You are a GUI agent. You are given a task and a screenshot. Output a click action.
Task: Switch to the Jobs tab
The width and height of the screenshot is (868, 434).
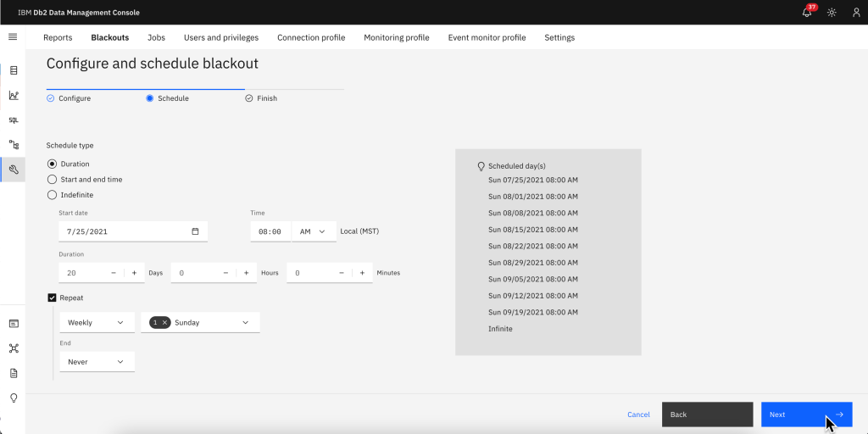[156, 37]
